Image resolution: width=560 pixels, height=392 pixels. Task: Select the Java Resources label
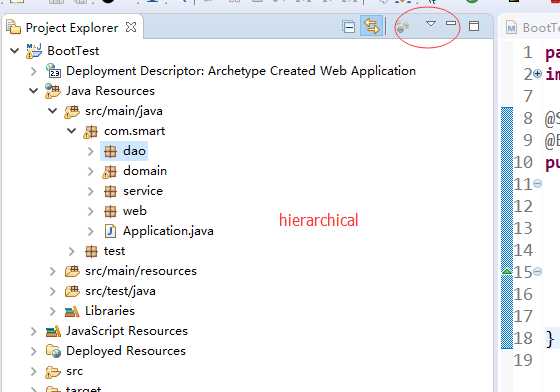pyautogui.click(x=110, y=91)
